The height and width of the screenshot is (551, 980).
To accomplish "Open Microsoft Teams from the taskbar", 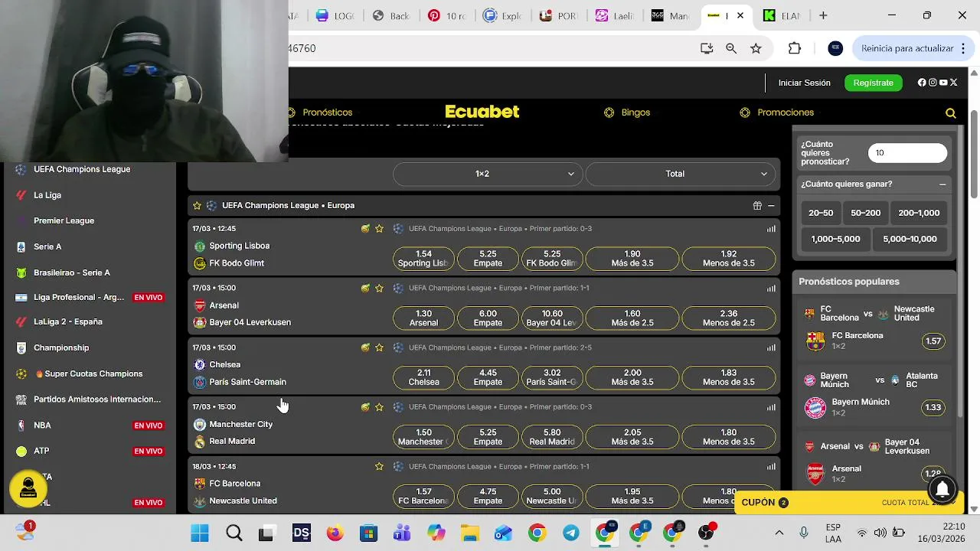I will (403, 533).
